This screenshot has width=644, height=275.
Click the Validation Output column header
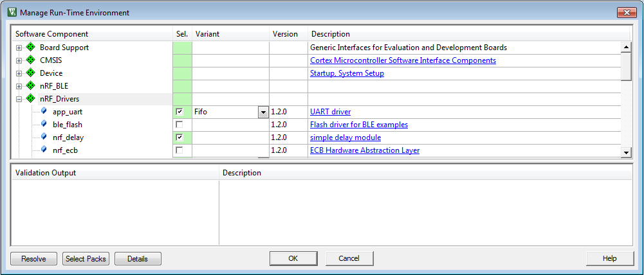115,173
